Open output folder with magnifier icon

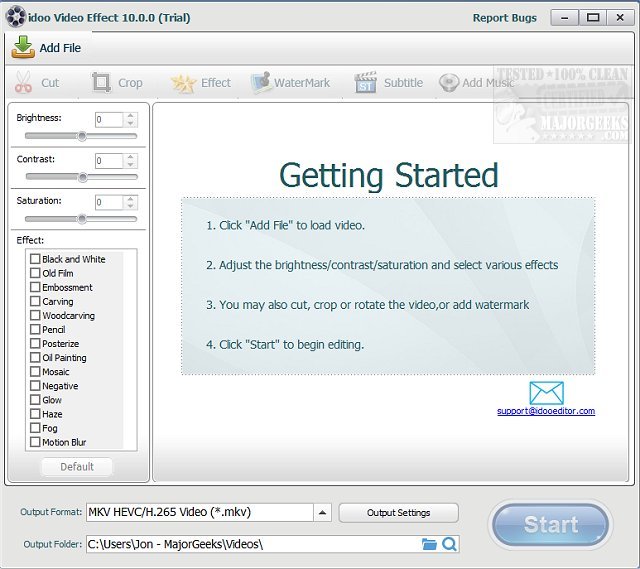click(449, 544)
